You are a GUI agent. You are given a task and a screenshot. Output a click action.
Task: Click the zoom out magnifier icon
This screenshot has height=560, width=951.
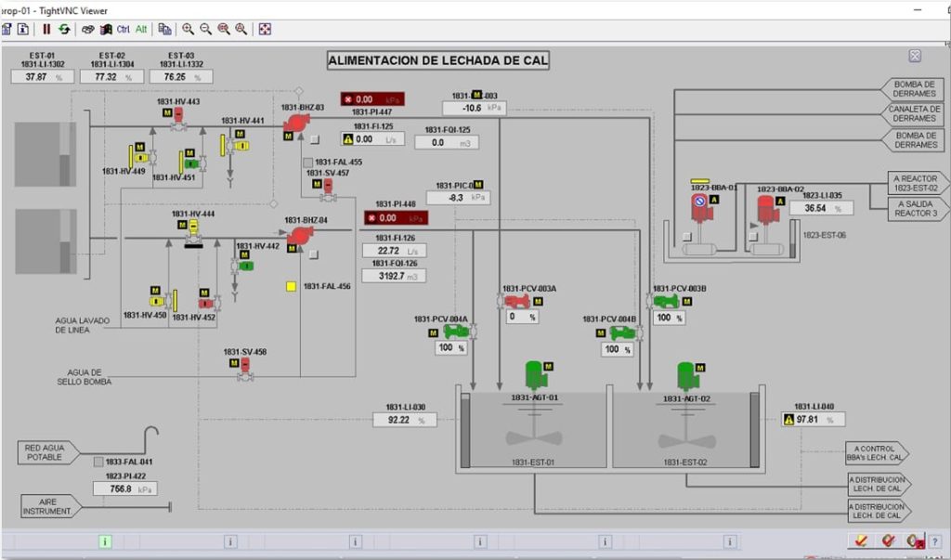[206, 29]
